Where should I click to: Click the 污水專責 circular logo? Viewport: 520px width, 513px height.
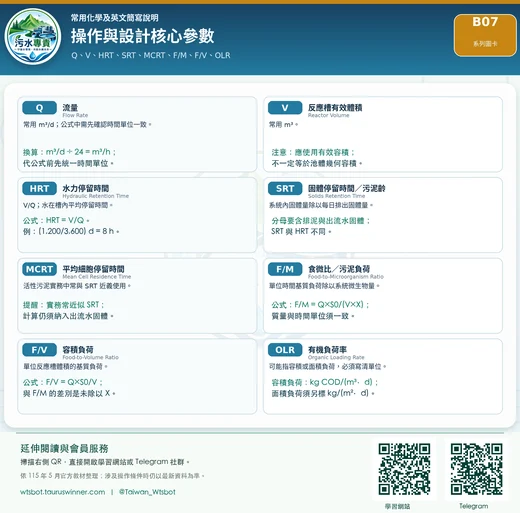[33, 36]
